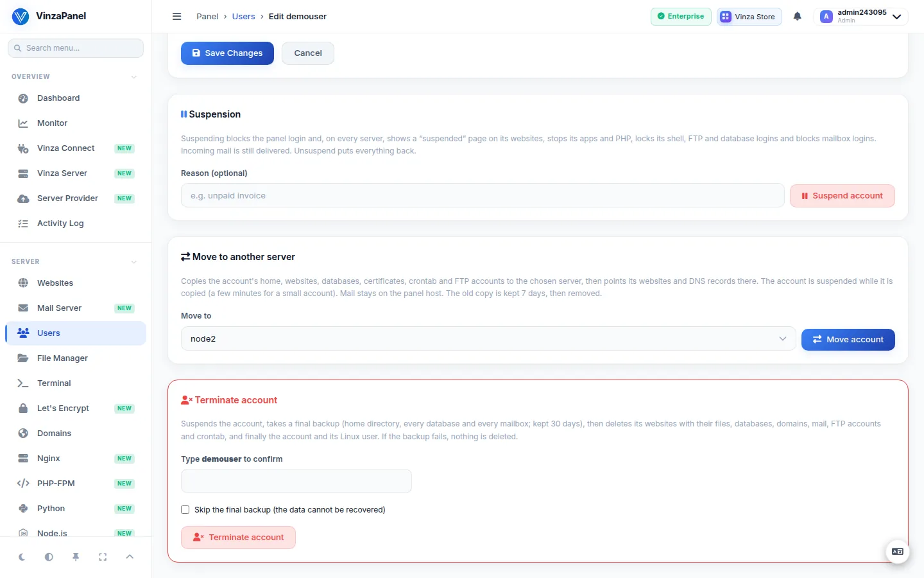Viewport: 924px width, 578px height.
Task: Click the red Terminate account button
Action: [238, 538]
